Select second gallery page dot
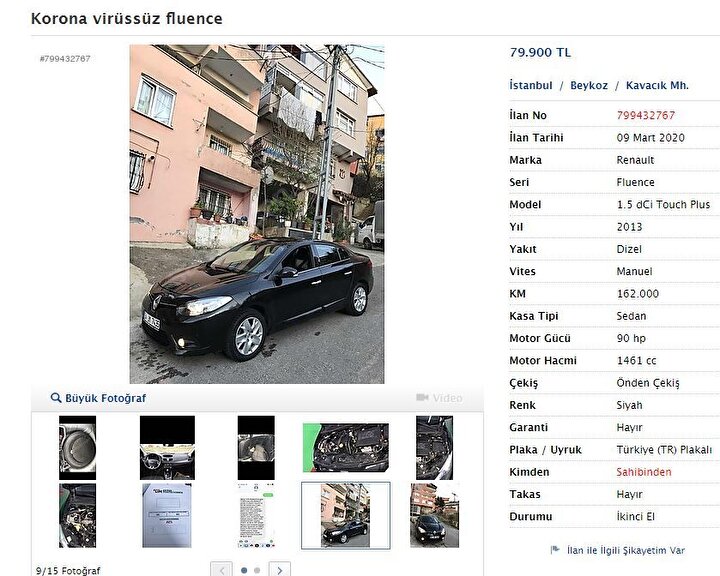The height and width of the screenshot is (576, 720). click(x=257, y=570)
